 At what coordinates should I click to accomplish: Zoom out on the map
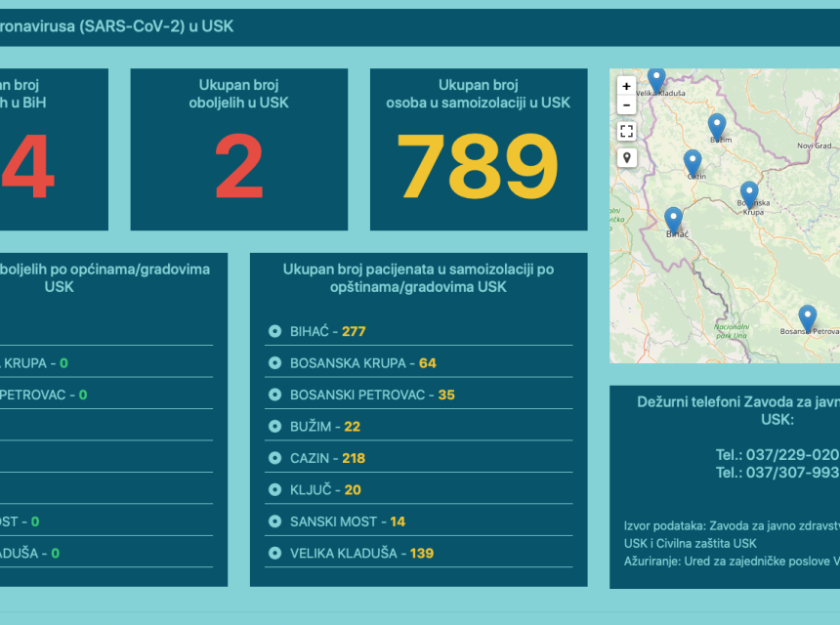(x=626, y=104)
